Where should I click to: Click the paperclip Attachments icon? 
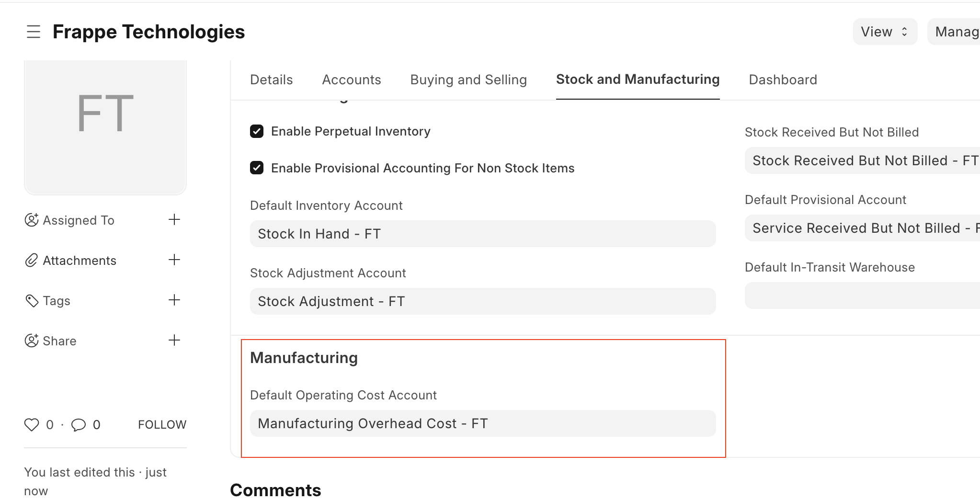[x=32, y=260]
